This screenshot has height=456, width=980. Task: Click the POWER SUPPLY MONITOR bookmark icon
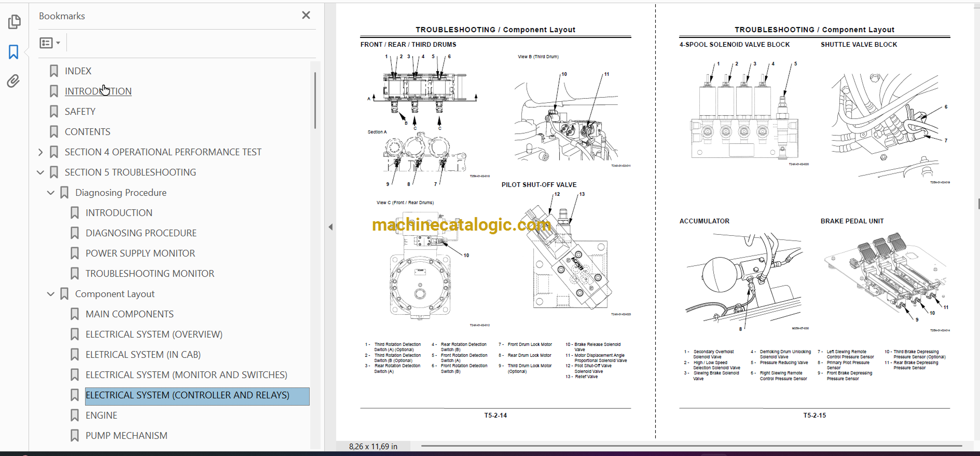point(75,253)
